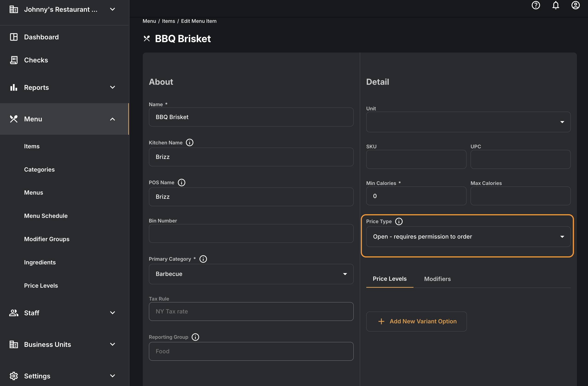Click the Checks receipt icon
This screenshot has width=588, height=386.
[14, 60]
